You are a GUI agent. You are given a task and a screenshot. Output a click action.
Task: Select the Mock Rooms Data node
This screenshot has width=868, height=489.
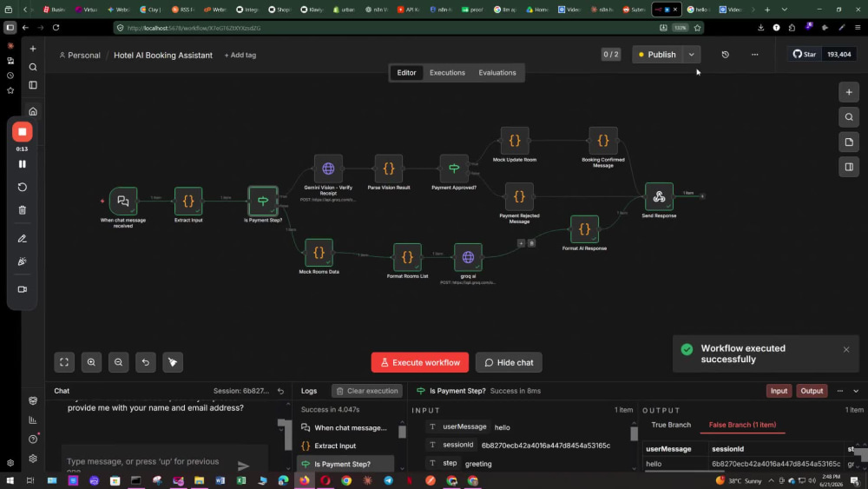tap(319, 253)
